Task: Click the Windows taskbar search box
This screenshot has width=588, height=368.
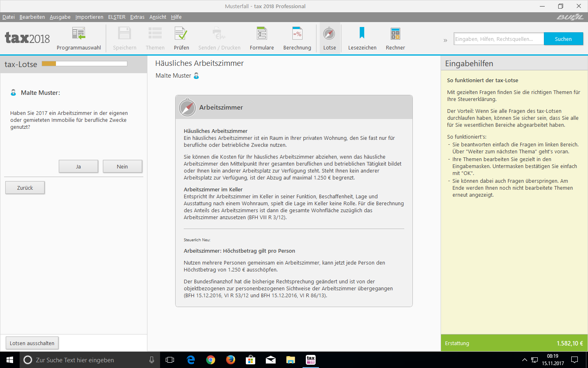Action: coord(90,360)
